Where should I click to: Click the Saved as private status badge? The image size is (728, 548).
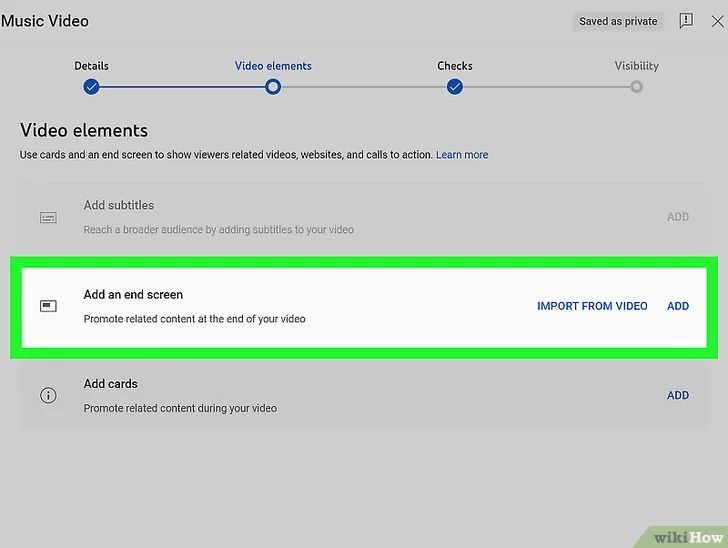(x=618, y=21)
